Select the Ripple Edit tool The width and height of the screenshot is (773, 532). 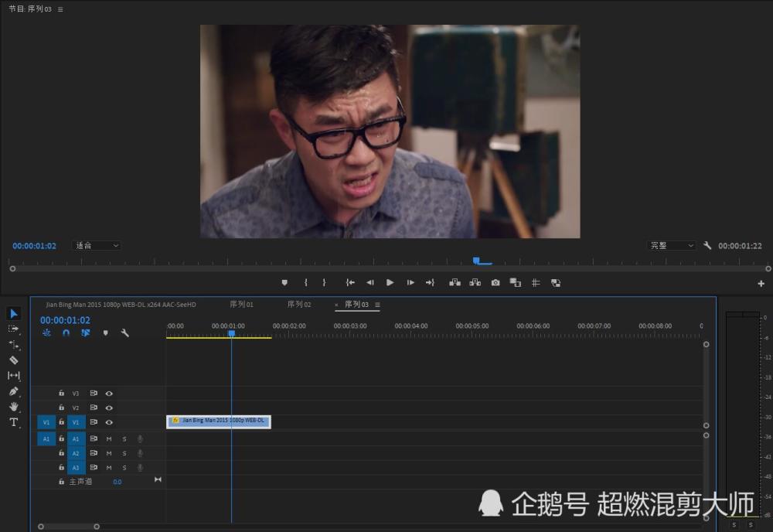pos(14,345)
